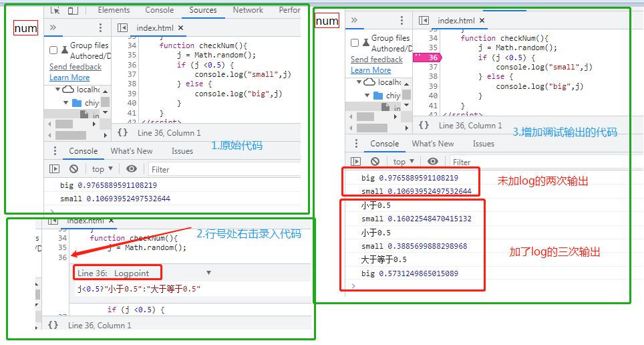Click the logpoint expression input field
The width and height of the screenshot is (644, 345).
(192, 289)
